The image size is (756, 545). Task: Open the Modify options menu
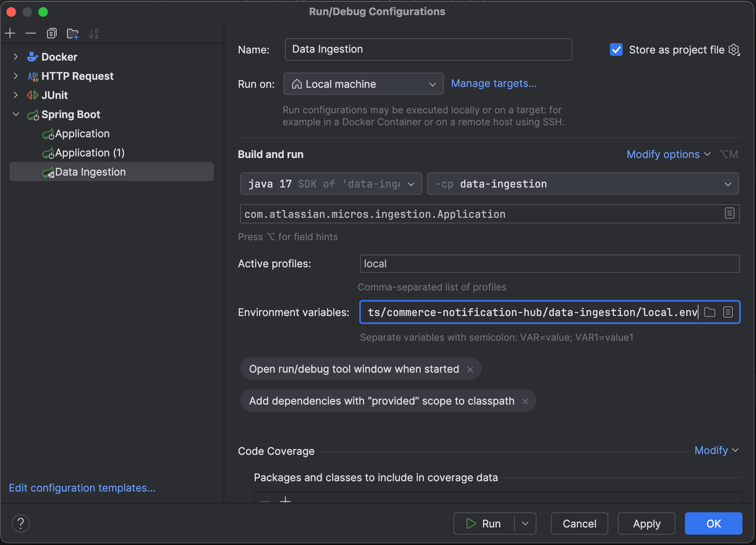(x=668, y=154)
